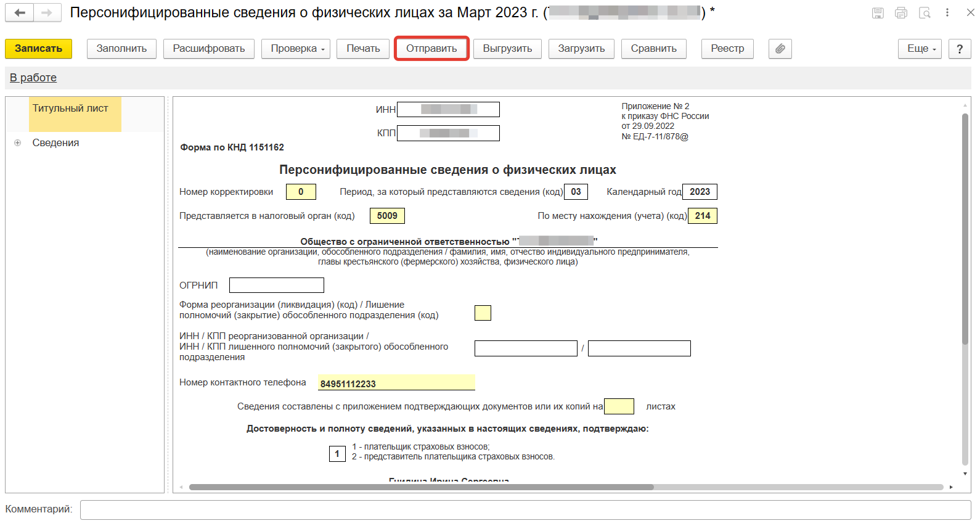Click the Расшифровать button
The width and height of the screenshot is (980, 526).
pyautogui.click(x=209, y=49)
